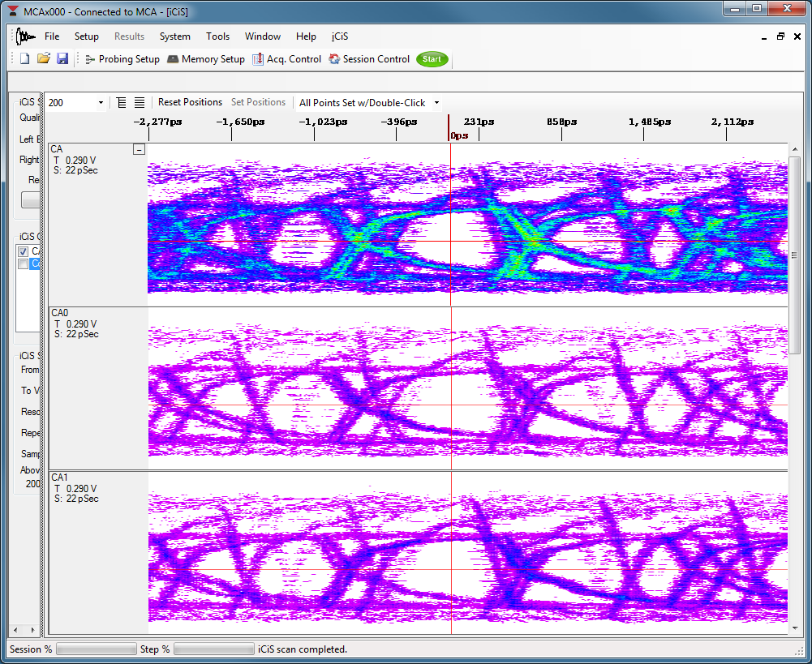Viewport: 812px width, 664px height.
Task: Click the -1,650ps ruler label
Action: (240, 122)
